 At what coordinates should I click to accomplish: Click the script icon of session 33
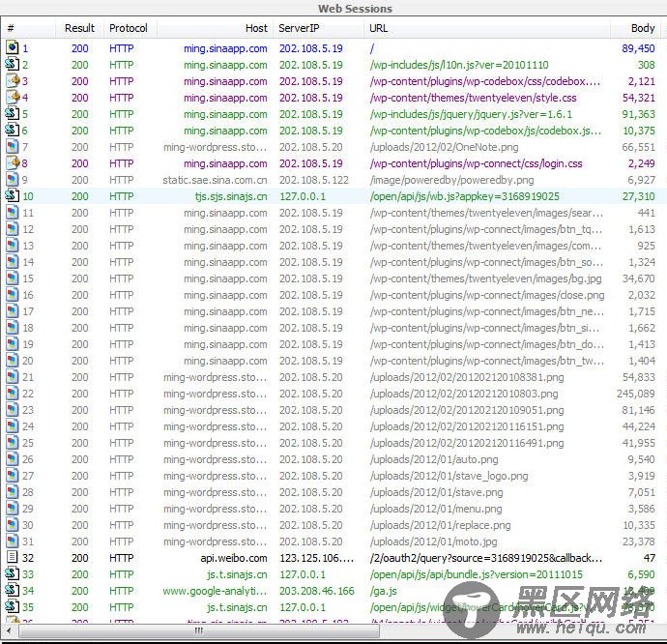pyautogui.click(x=13, y=574)
